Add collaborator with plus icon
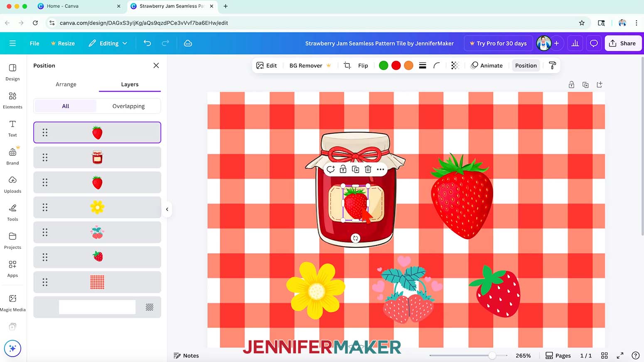This screenshot has width=644, height=362. 556,43
